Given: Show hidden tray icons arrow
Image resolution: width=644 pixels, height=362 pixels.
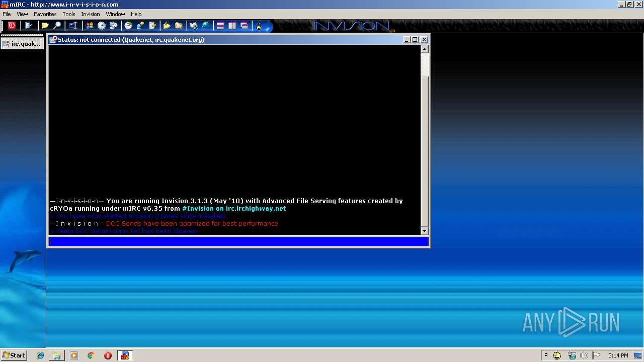Looking at the screenshot, I should coord(546,355).
